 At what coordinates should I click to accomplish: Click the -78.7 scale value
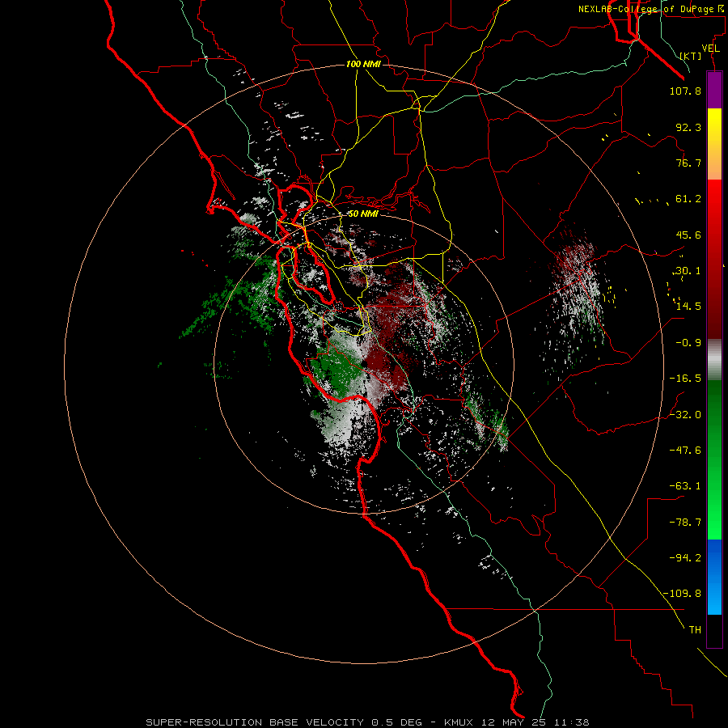click(685, 523)
